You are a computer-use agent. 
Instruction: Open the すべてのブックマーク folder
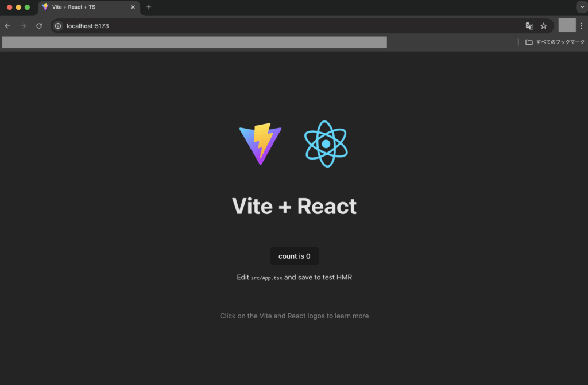pos(555,42)
